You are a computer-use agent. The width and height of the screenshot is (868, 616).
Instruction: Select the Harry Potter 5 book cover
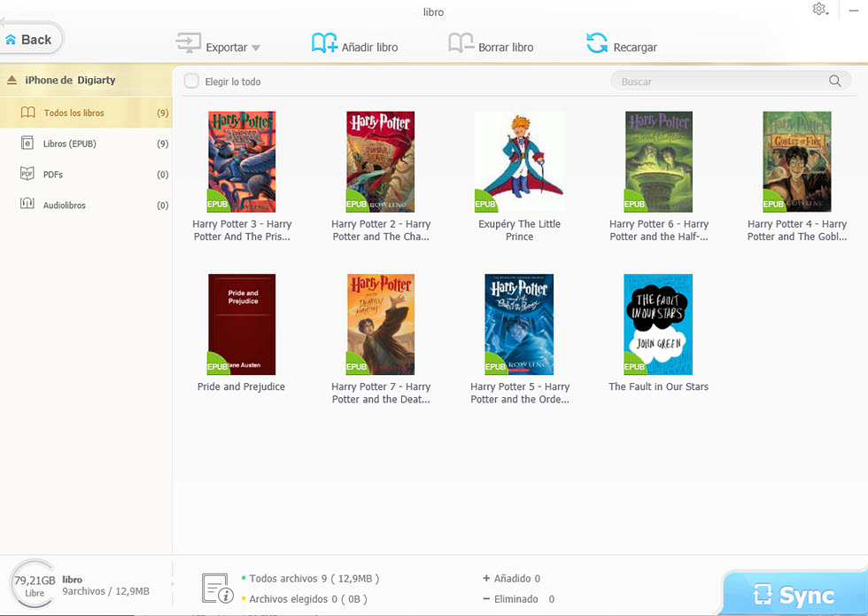519,324
